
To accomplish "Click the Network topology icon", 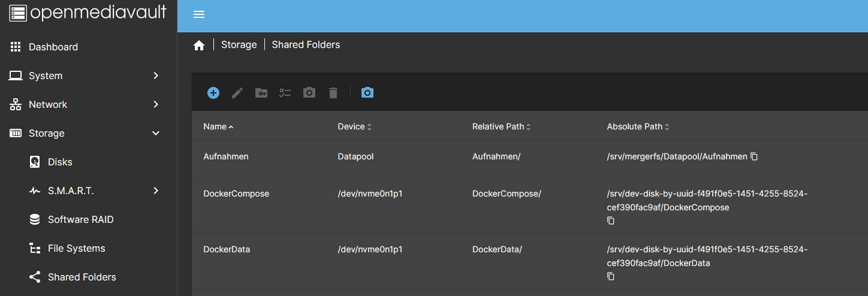I will point(16,104).
